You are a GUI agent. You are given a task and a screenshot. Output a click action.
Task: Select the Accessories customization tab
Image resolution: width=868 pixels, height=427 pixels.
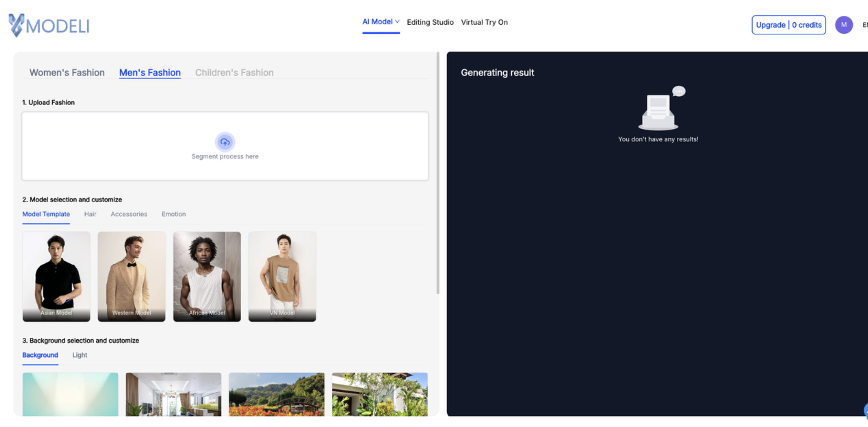129,214
